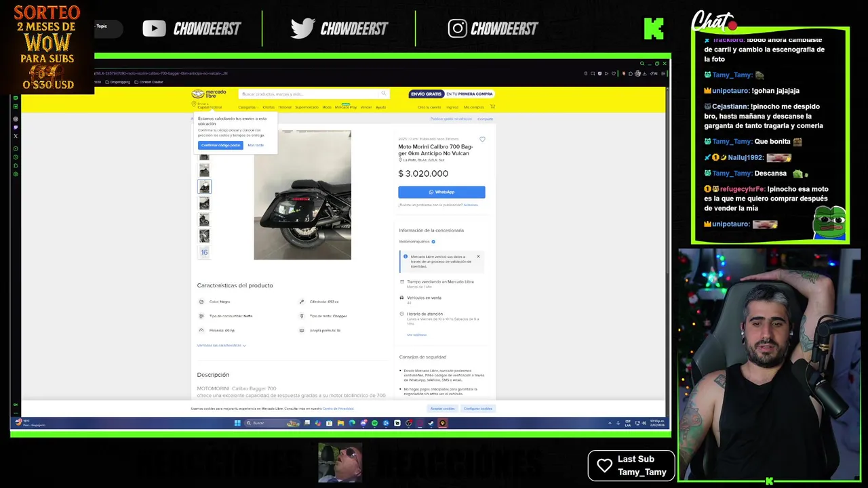This screenshot has width=868, height=488.
Task: Click the Avísanos report link
Action: point(471,205)
